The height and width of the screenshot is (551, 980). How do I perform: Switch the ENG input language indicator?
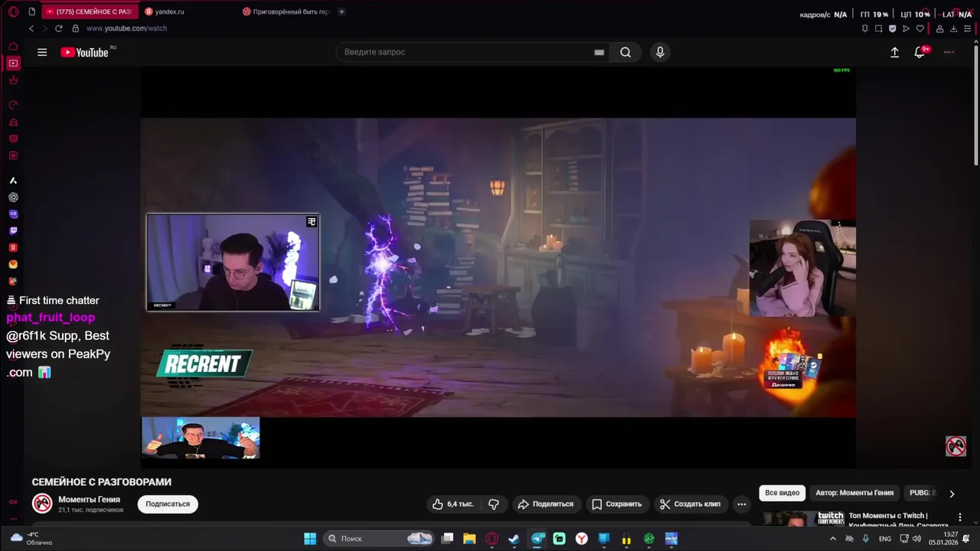885,539
